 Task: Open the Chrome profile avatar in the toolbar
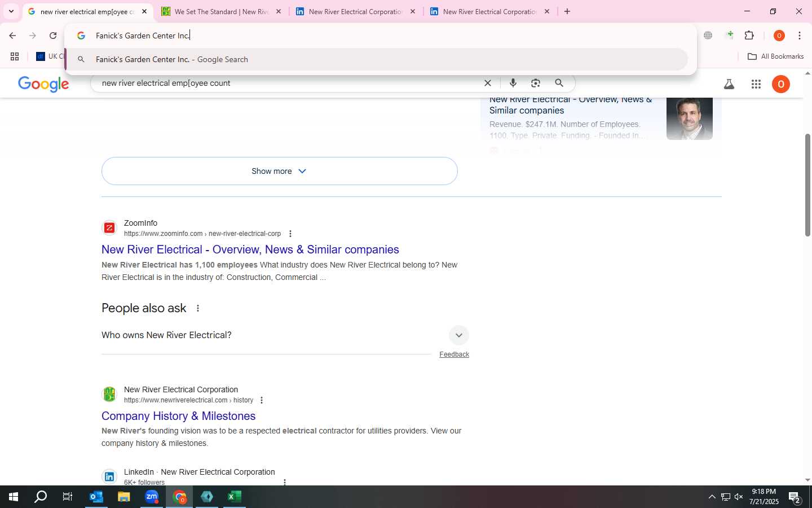point(779,36)
